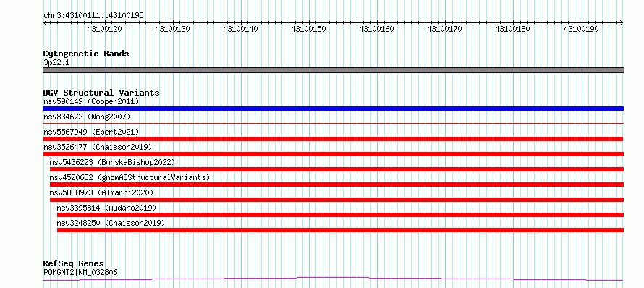Viewport: 644px width, 288px height.
Task: Click the Cytogenetic Bands track title
Action: click(x=86, y=54)
